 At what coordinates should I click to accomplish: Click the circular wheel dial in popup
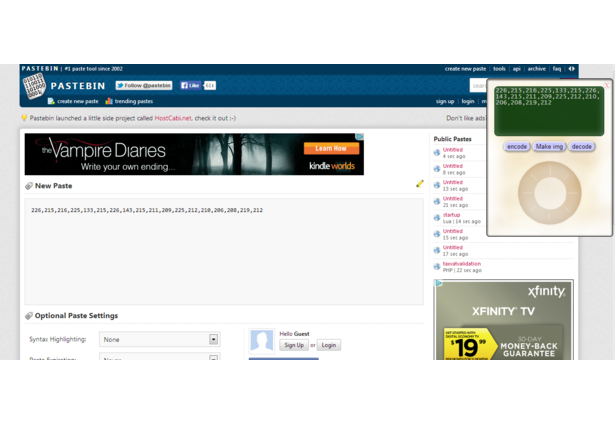pos(549,193)
